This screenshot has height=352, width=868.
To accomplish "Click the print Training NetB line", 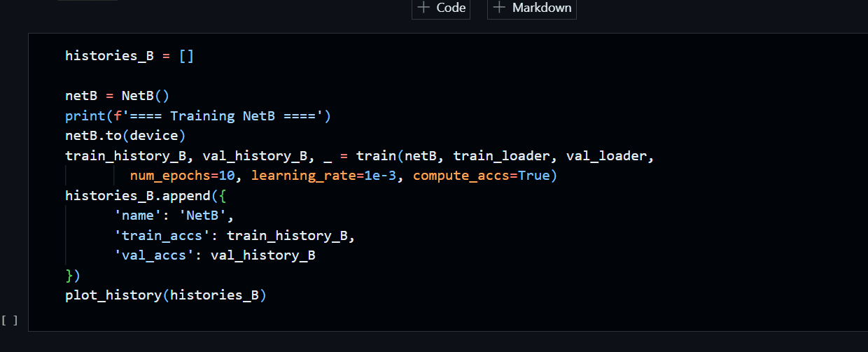I will click(x=198, y=115).
